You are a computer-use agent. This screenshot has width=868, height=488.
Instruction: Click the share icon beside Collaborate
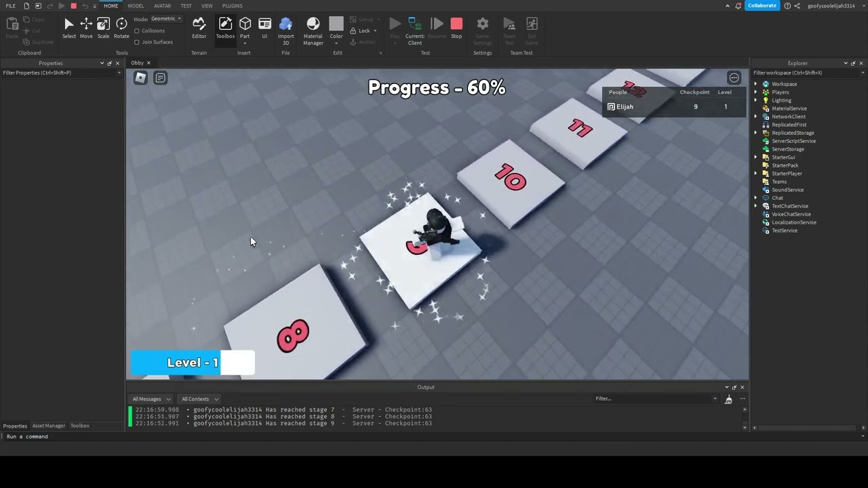click(797, 5)
